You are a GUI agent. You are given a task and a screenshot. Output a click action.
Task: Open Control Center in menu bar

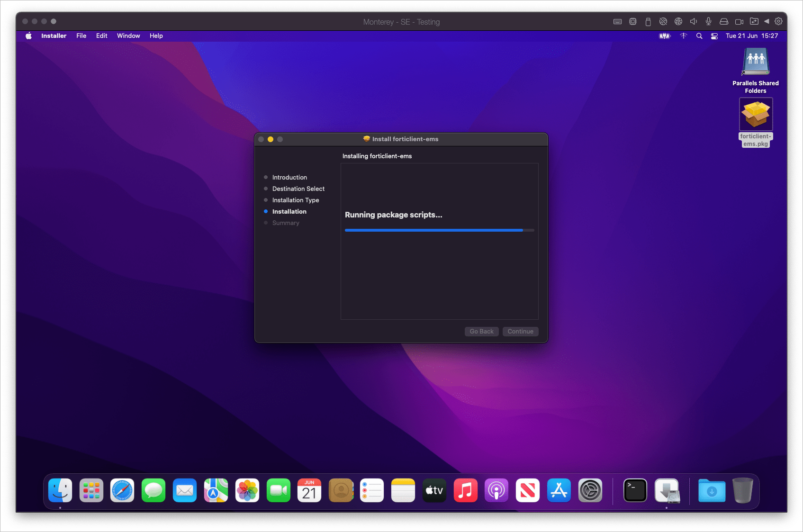click(714, 36)
